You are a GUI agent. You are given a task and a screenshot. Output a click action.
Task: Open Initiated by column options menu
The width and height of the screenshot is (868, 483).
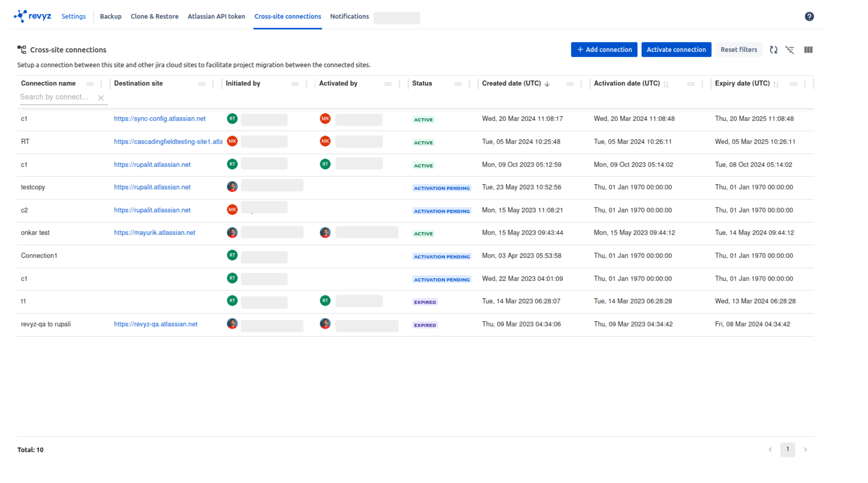pyautogui.click(x=307, y=84)
